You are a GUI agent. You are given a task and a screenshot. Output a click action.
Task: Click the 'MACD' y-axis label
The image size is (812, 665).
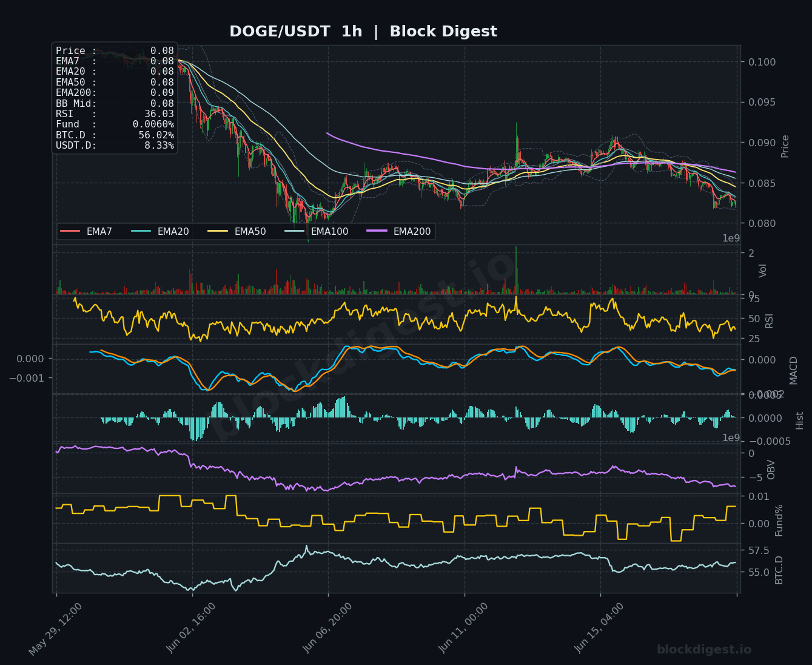coord(793,370)
